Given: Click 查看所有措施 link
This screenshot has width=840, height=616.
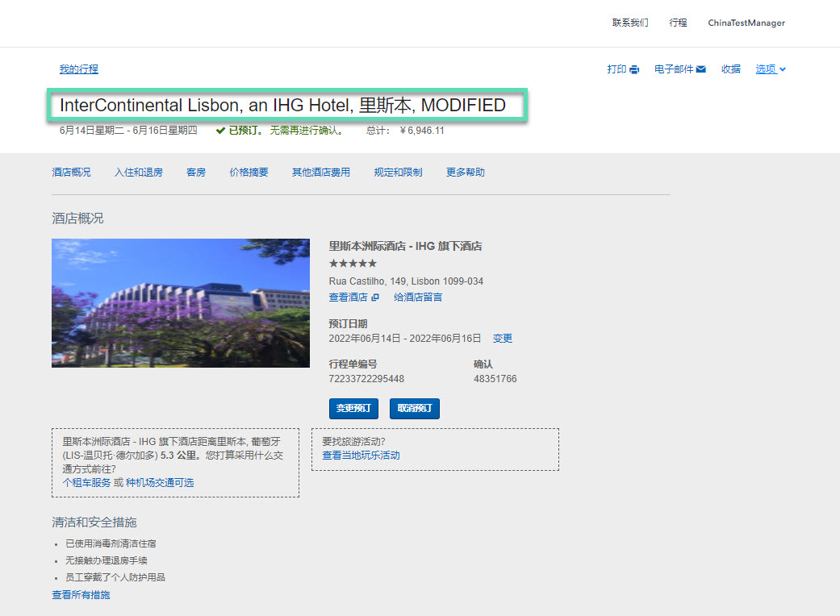Looking at the screenshot, I should point(81,595).
